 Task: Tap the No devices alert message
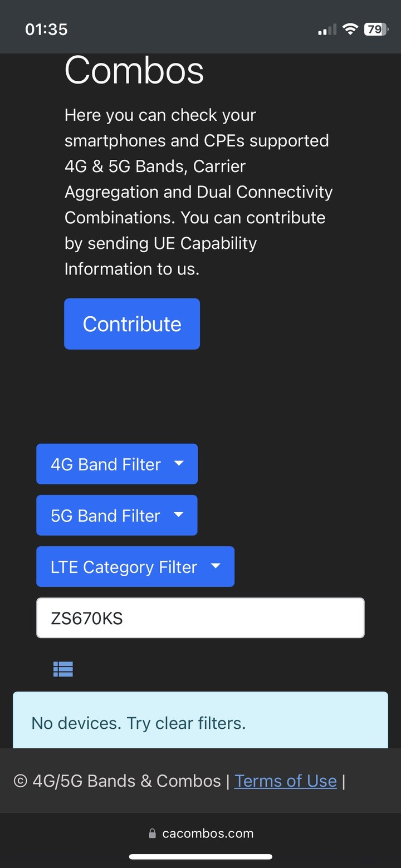pos(200,720)
